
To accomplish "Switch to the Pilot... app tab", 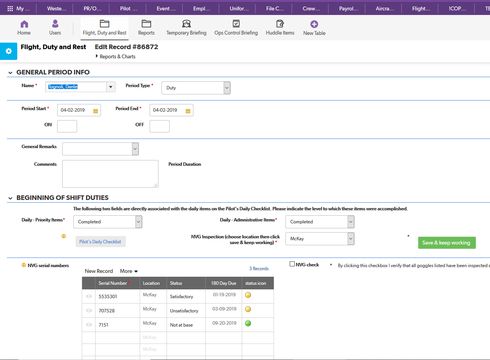I will click(129, 8).
